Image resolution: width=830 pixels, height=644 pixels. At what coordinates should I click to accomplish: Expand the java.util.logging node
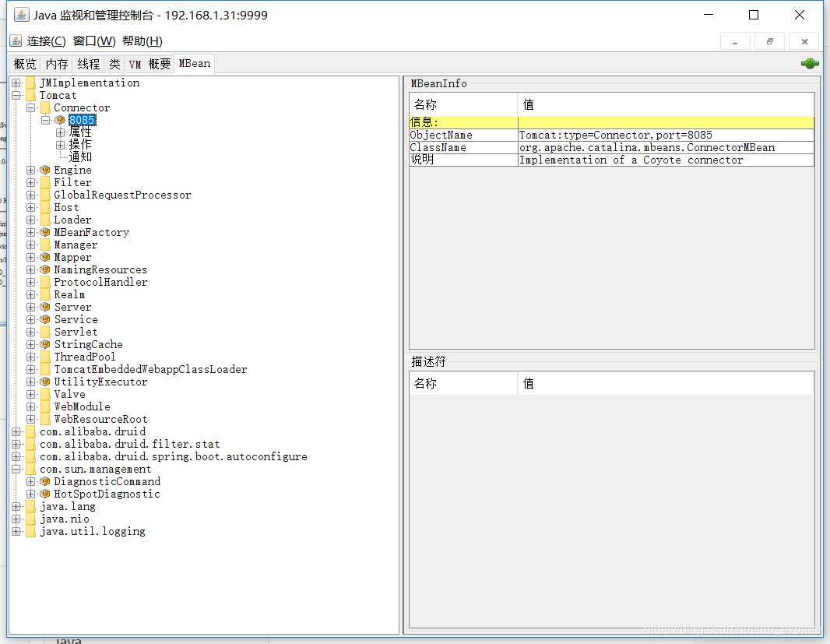(x=16, y=531)
